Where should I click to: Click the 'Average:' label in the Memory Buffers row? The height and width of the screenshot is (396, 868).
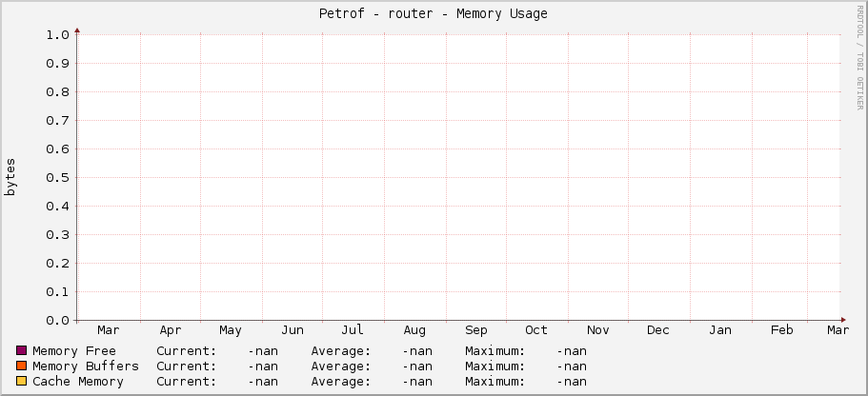[x=341, y=366]
